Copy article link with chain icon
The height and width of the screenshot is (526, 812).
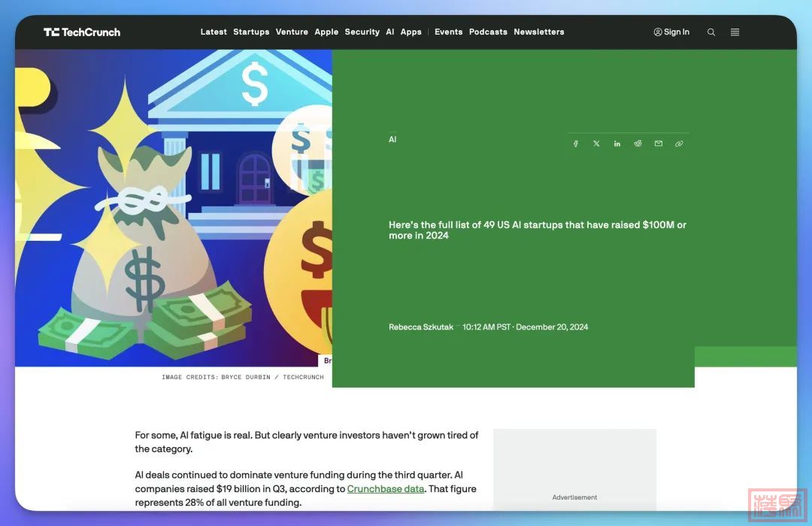pyautogui.click(x=679, y=144)
